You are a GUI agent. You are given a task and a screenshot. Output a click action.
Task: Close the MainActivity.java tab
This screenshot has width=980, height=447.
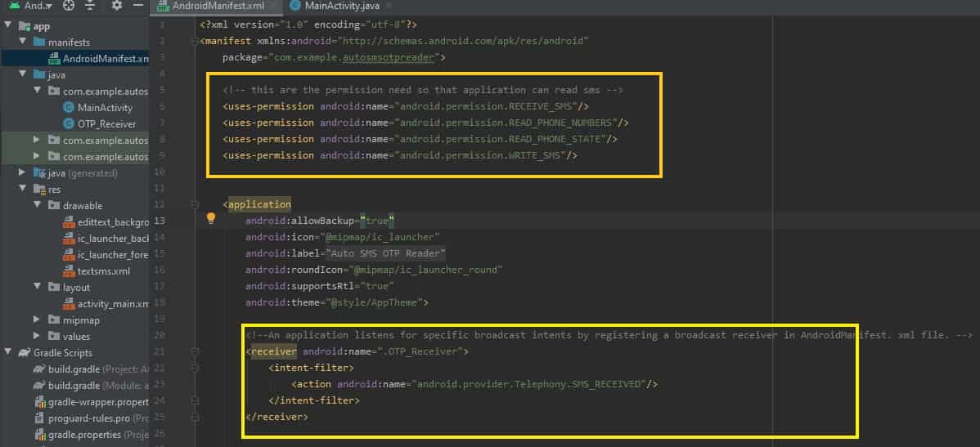tap(388, 7)
